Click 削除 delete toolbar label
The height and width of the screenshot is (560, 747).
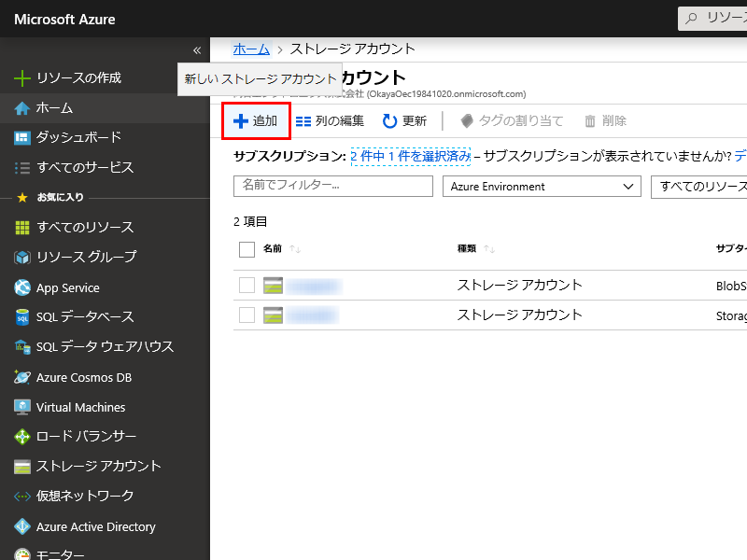pyautogui.click(x=614, y=121)
